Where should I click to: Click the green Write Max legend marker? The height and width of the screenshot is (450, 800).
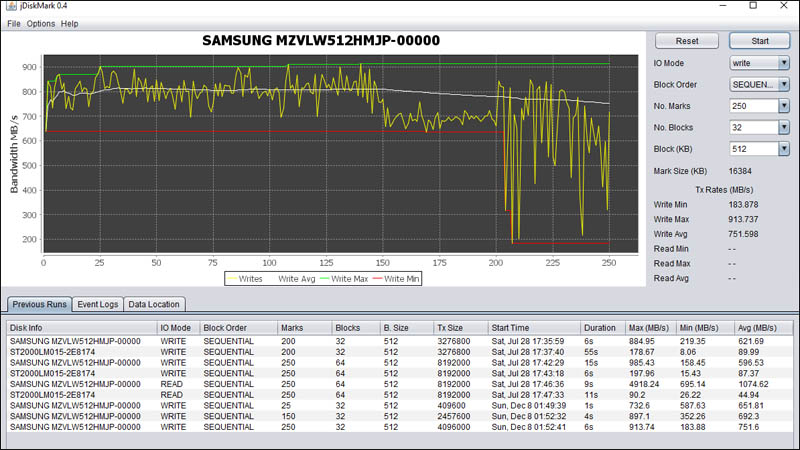324,279
